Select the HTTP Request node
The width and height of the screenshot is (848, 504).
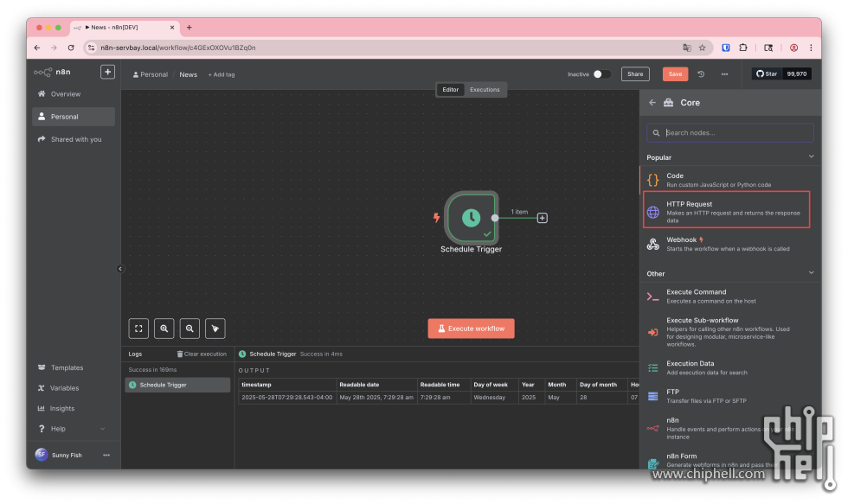pos(726,209)
